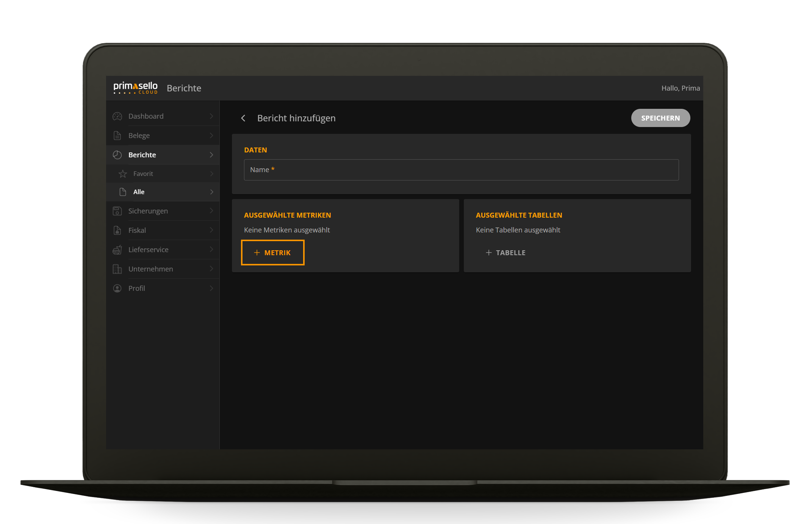
Task: Click the Lieferservice food icon
Action: pos(117,250)
